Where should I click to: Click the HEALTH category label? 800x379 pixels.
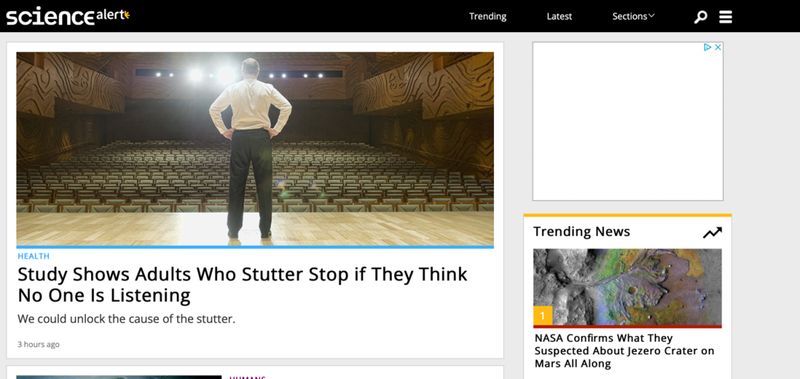(x=34, y=256)
